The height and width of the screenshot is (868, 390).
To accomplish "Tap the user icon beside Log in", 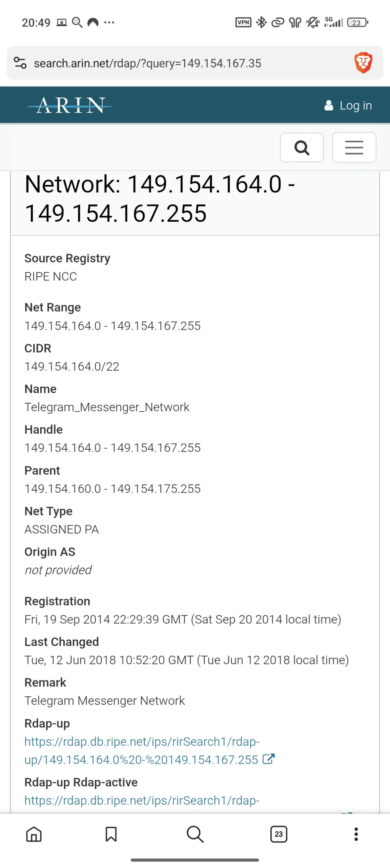I will pos(328,105).
